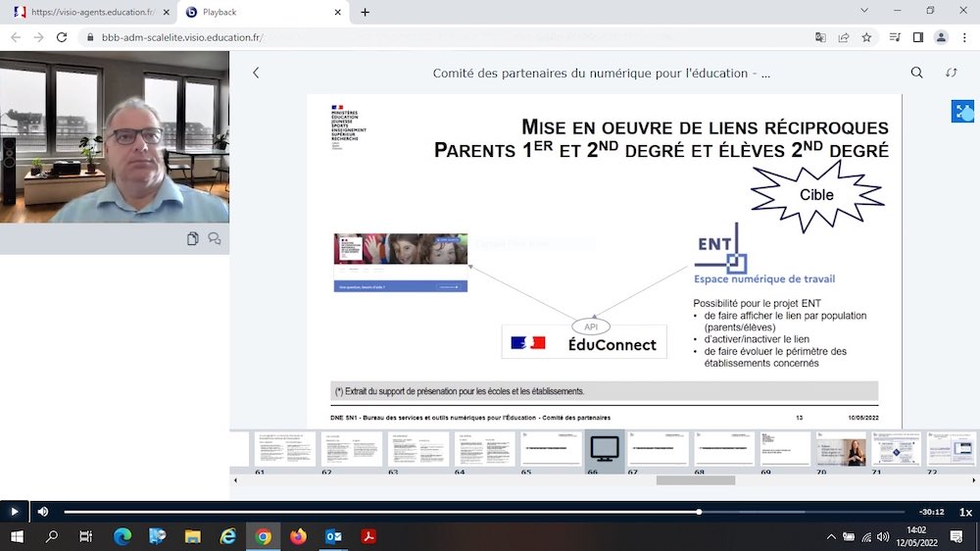Viewport: 980px width, 551px height.
Task: Click the thumbnail strip right scroll arrow
Action: pos(974,480)
